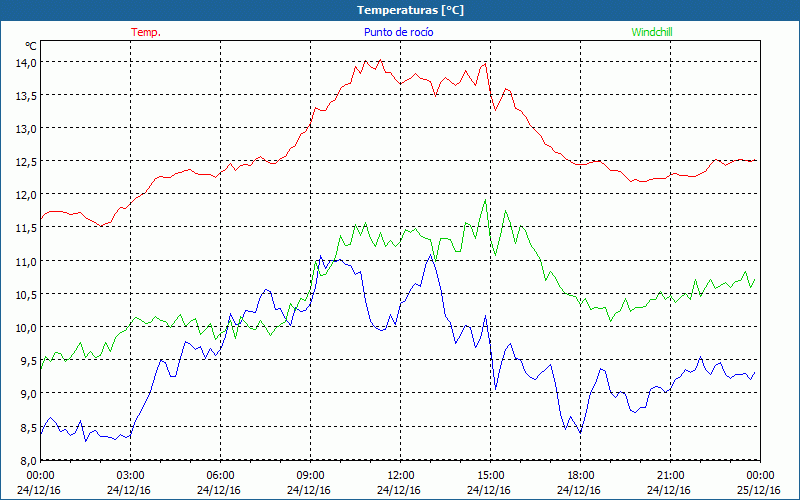Viewport: 800px width, 500px height.
Task: Click the 09:00 time axis label
Action: (x=311, y=476)
